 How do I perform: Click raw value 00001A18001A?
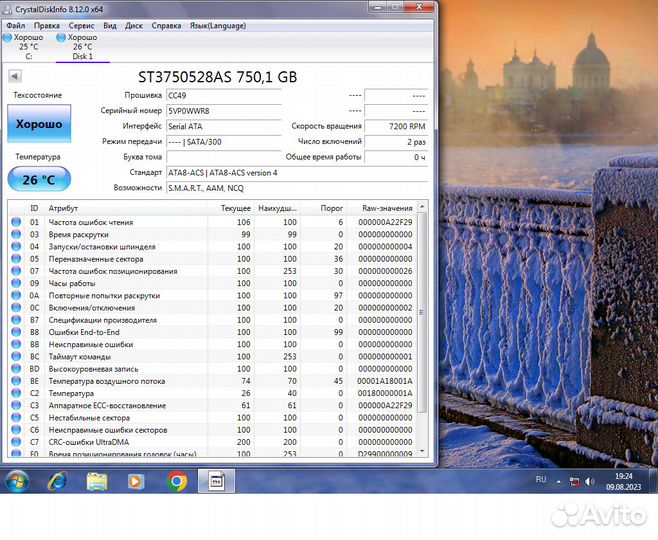click(385, 381)
